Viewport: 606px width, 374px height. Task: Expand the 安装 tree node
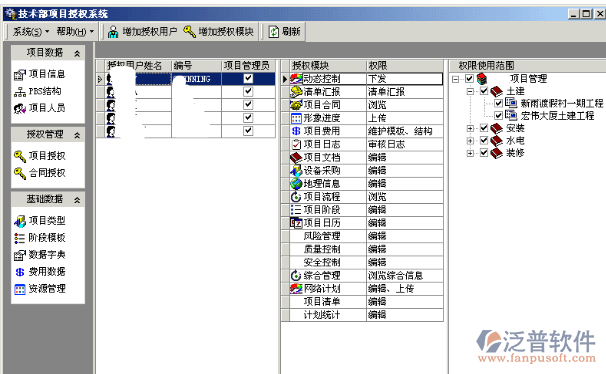click(470, 128)
